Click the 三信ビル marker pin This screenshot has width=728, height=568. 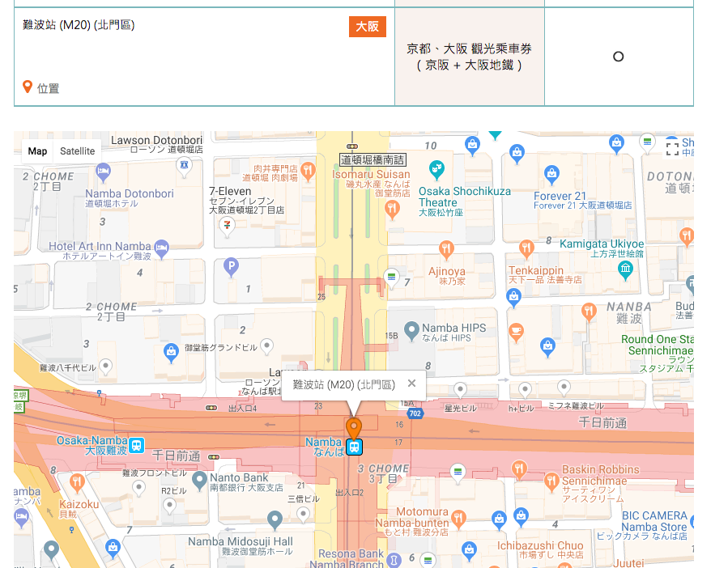[303, 514]
